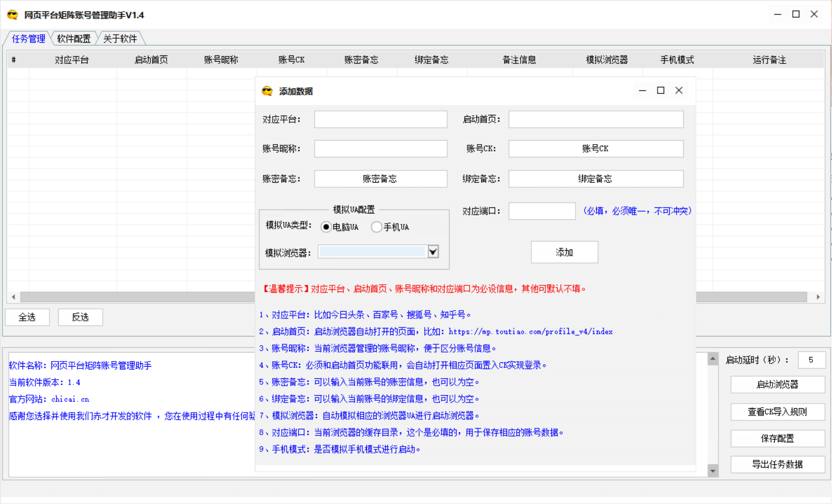Focus the 账号昵称 input field
The width and height of the screenshot is (832, 504).
coord(380,149)
